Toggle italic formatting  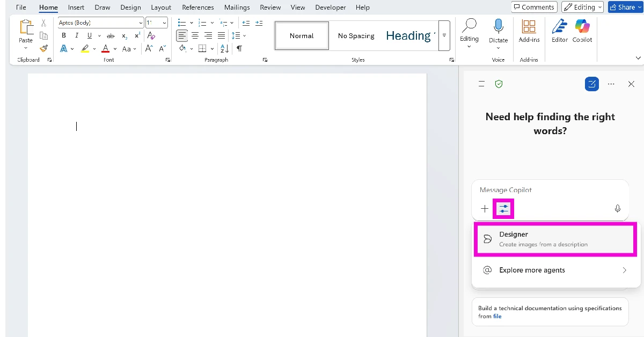pos(77,35)
